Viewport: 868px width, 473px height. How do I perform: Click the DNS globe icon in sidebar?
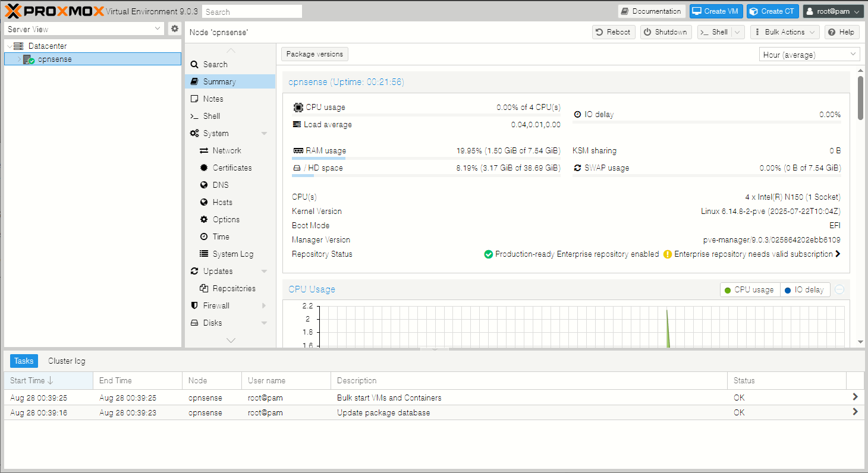pyautogui.click(x=204, y=185)
